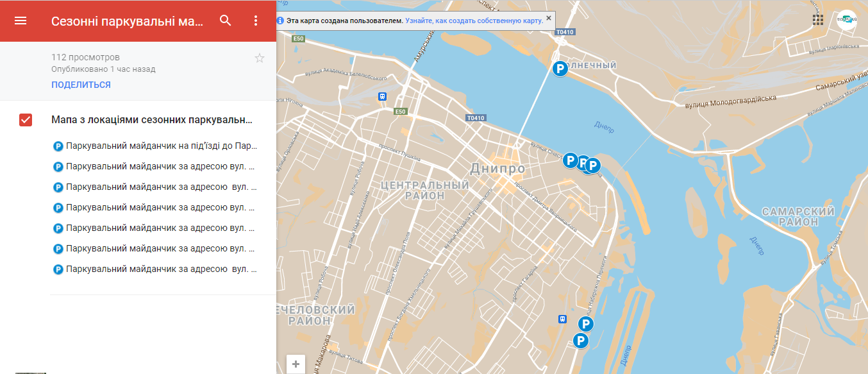This screenshot has height=374, width=868.
Task: Click the search magnifier icon in the header
Action: pos(225,21)
